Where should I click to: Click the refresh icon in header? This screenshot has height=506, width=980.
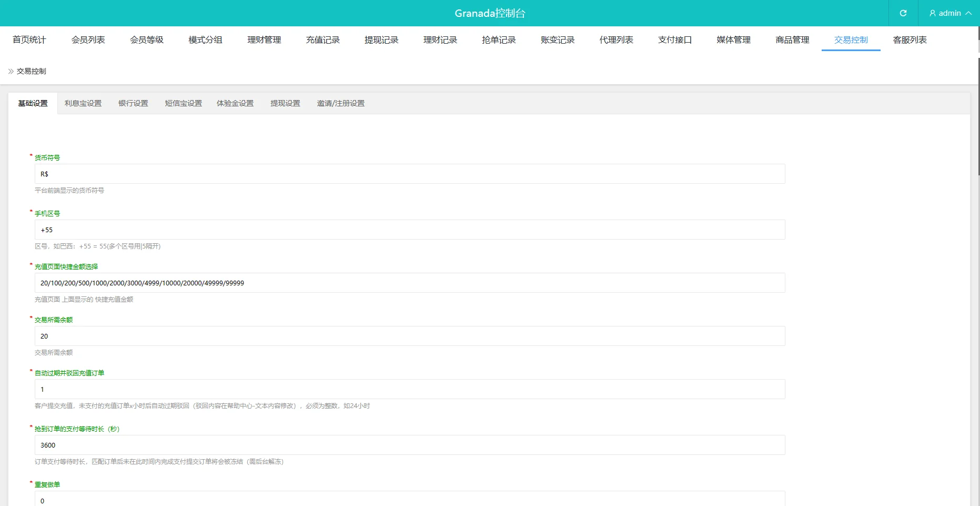coord(903,13)
